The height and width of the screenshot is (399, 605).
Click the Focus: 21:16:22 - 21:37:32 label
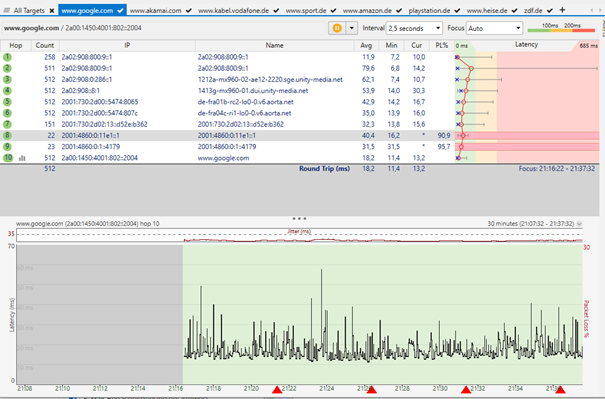coord(557,169)
